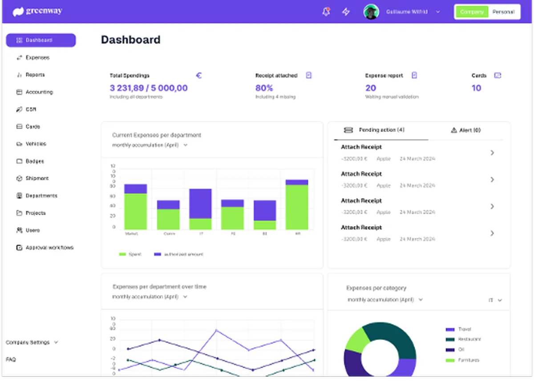Click the expense report count 20

(x=371, y=88)
